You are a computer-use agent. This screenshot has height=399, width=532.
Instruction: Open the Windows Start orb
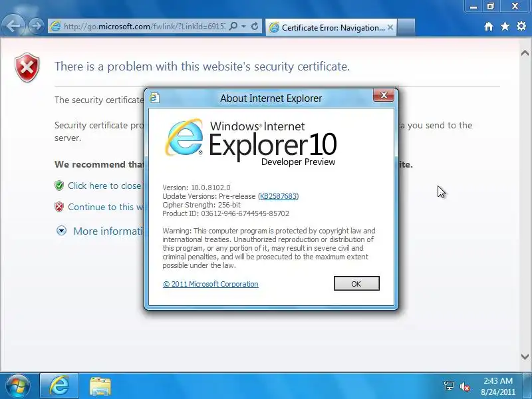tap(17, 386)
